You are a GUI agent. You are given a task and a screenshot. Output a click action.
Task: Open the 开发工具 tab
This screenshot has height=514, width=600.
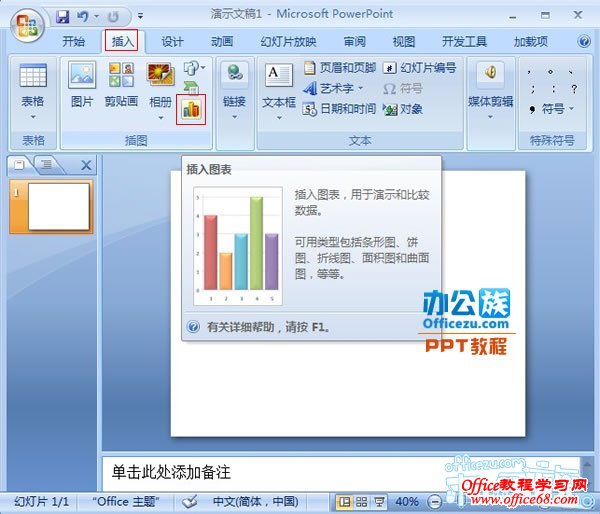point(464,41)
